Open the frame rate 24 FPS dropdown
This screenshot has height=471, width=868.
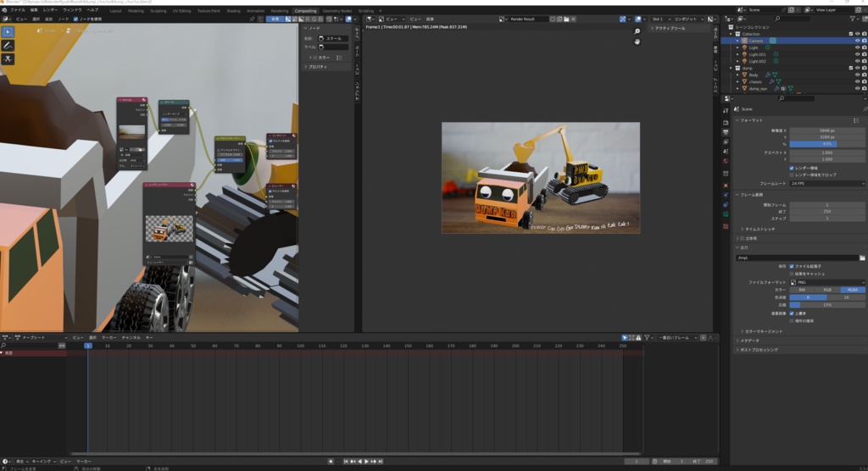pos(827,183)
